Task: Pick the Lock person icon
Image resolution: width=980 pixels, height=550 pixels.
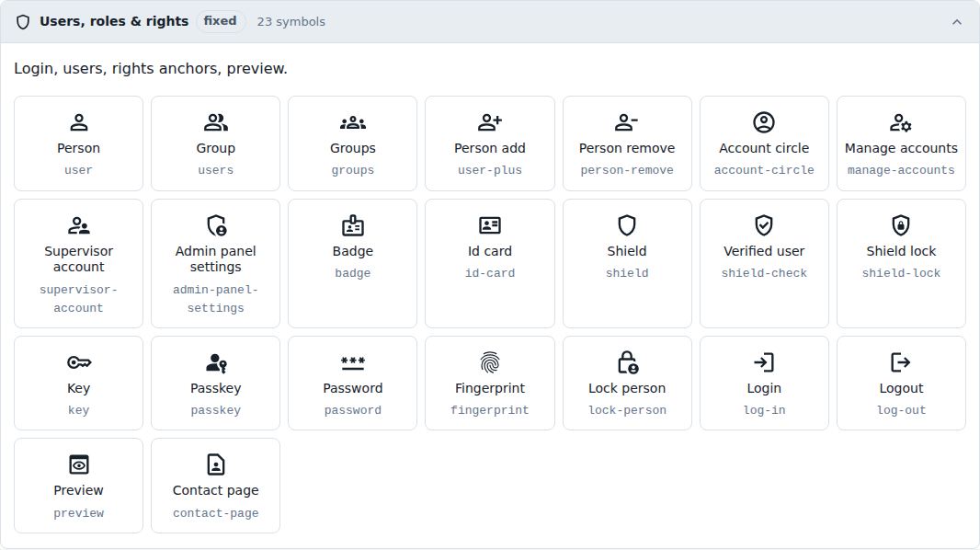Action: (x=628, y=361)
